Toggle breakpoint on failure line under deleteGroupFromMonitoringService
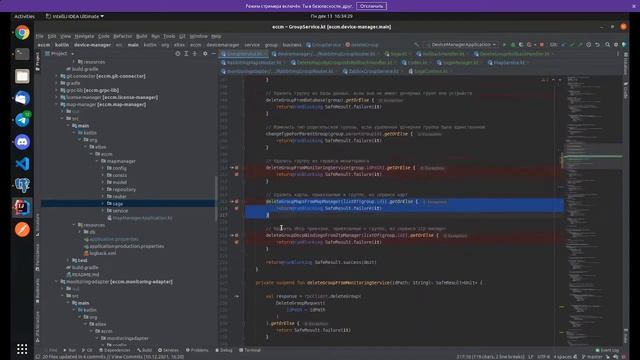The width and height of the screenshot is (640, 360). coord(236,174)
